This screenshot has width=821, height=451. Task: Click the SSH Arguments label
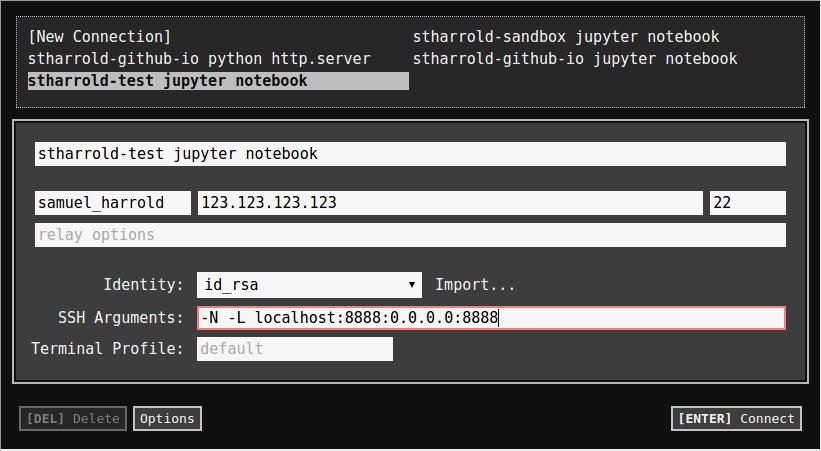(x=121, y=318)
